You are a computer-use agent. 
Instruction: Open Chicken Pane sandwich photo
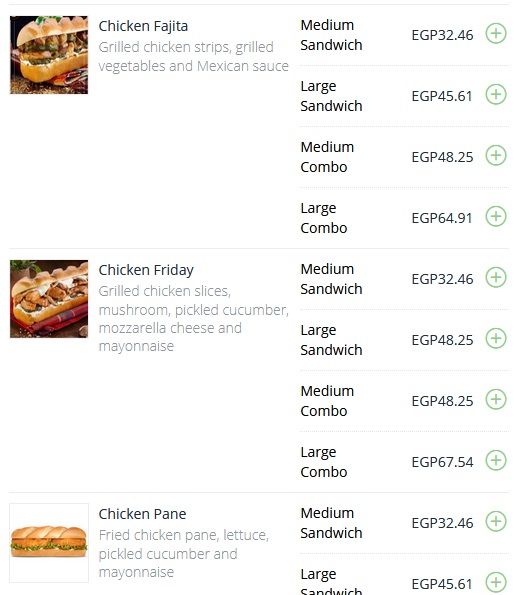click(x=49, y=543)
